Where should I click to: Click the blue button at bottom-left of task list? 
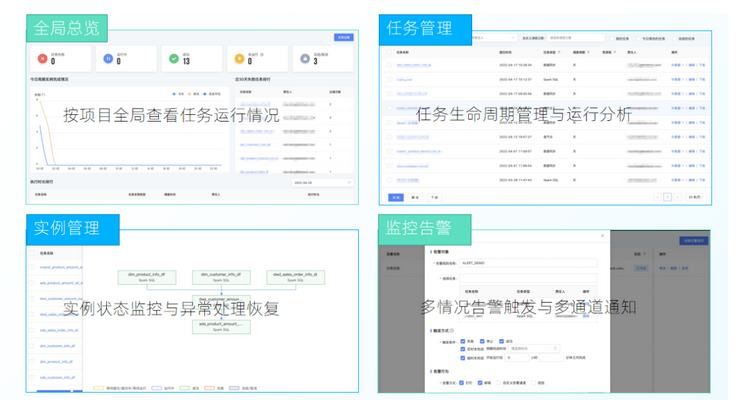click(x=395, y=197)
